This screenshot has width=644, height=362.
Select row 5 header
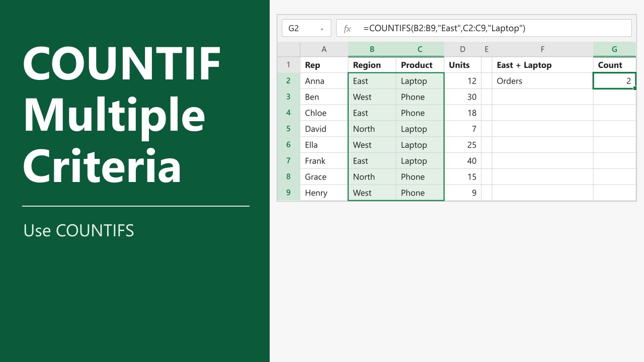289,129
